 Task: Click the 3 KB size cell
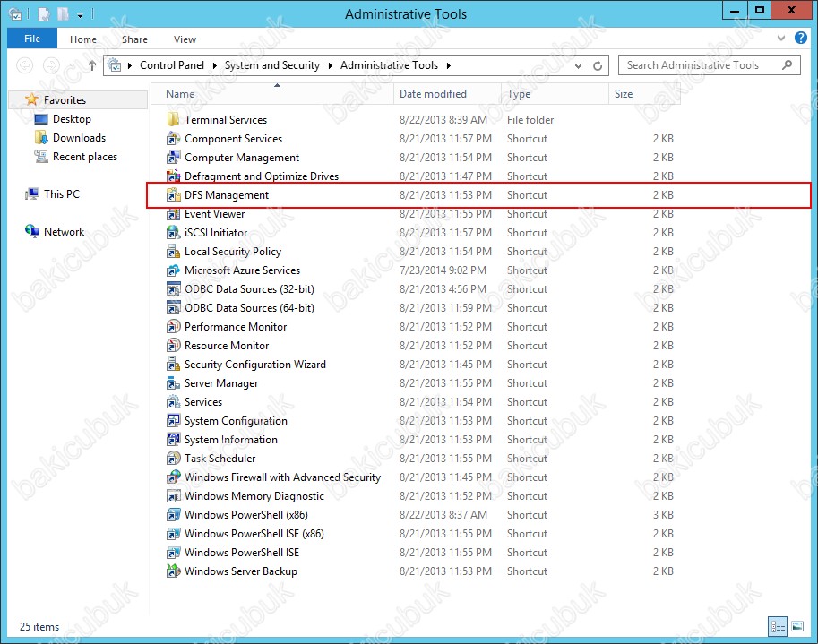click(x=663, y=515)
